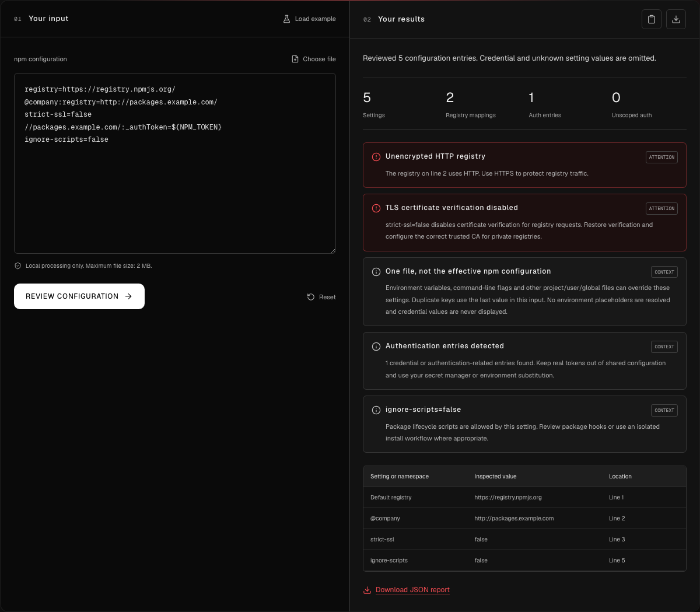Screen dimensions: 700x612
Task: Click the Auth entries stat label
Action: [x=545, y=116]
